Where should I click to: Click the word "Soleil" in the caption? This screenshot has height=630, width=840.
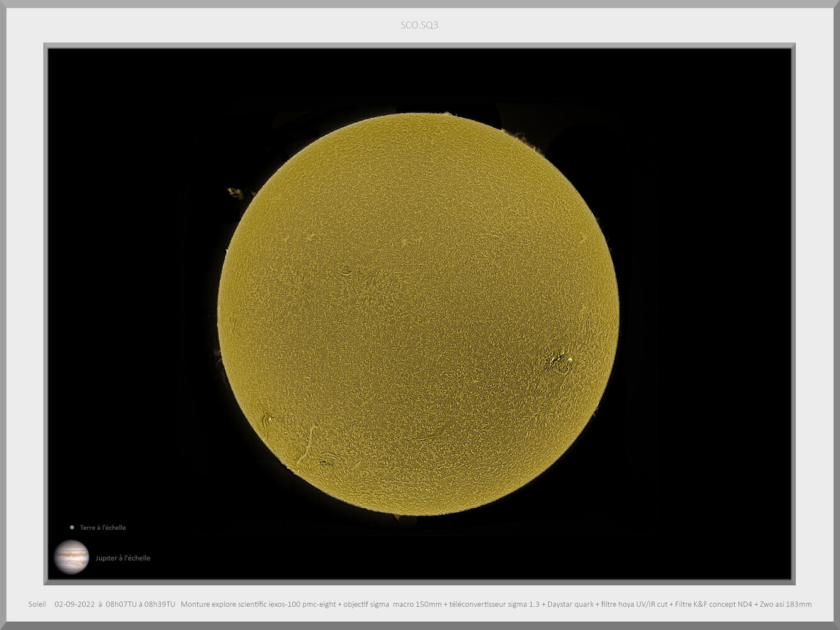(37, 604)
